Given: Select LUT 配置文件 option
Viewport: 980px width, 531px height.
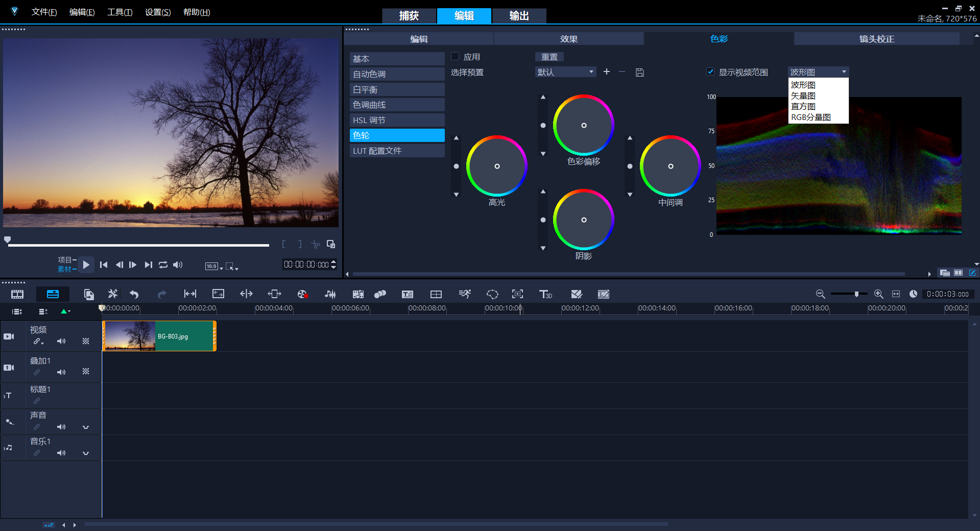Looking at the screenshot, I should [x=397, y=151].
